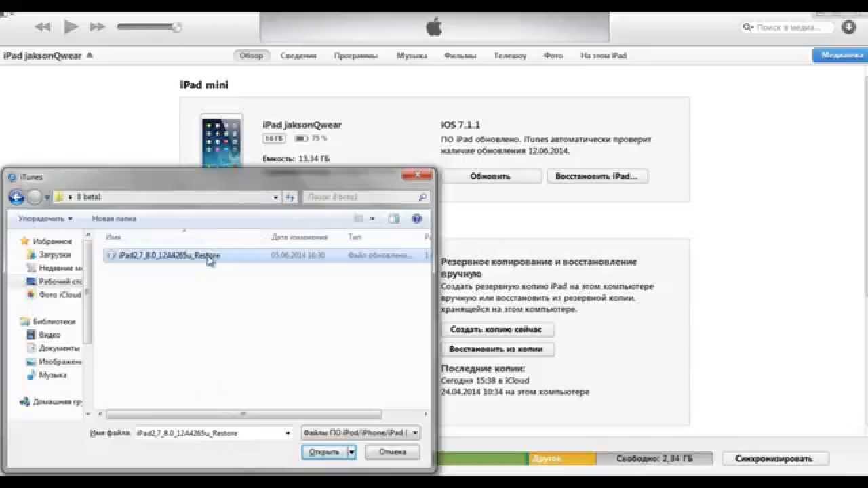The width and height of the screenshot is (868, 488).
Task: Switch to the Сведения tab
Action: 298,56
